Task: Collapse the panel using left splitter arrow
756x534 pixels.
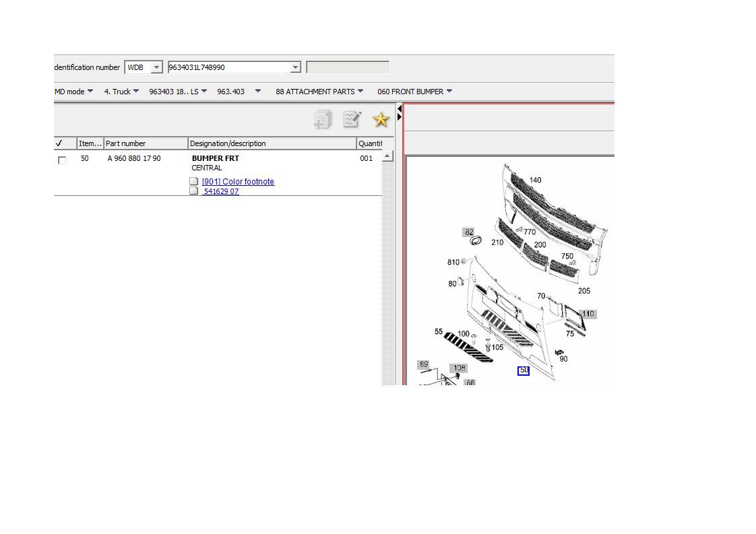Action: click(400, 108)
